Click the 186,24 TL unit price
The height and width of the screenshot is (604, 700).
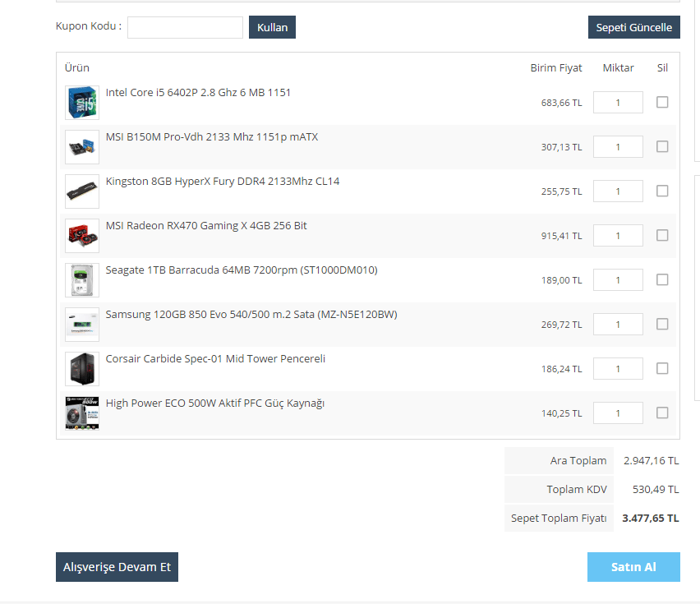(x=562, y=369)
